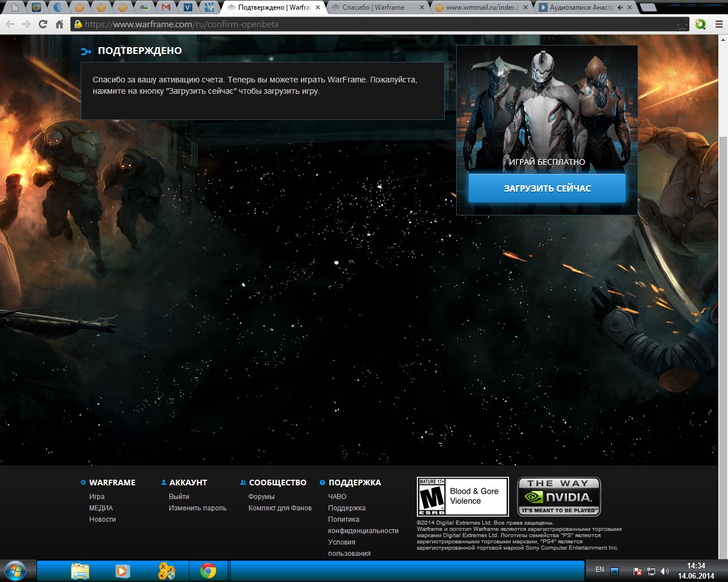Click the yellow controller taskbar icon

coord(166,571)
